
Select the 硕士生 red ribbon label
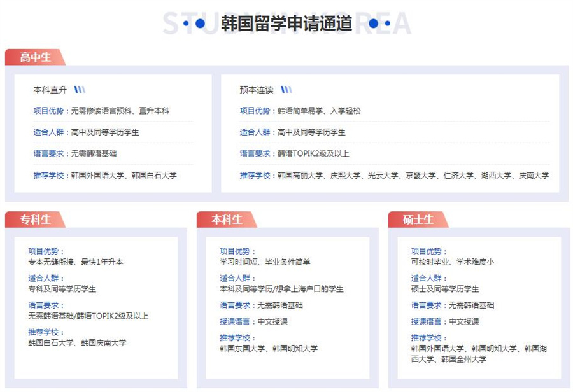[x=417, y=218]
